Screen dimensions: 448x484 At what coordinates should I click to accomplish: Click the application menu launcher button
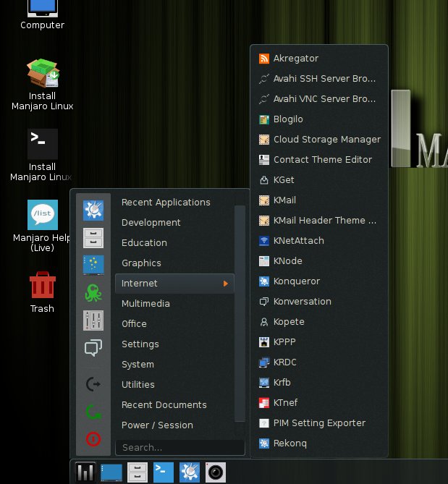pyautogui.click(x=85, y=472)
